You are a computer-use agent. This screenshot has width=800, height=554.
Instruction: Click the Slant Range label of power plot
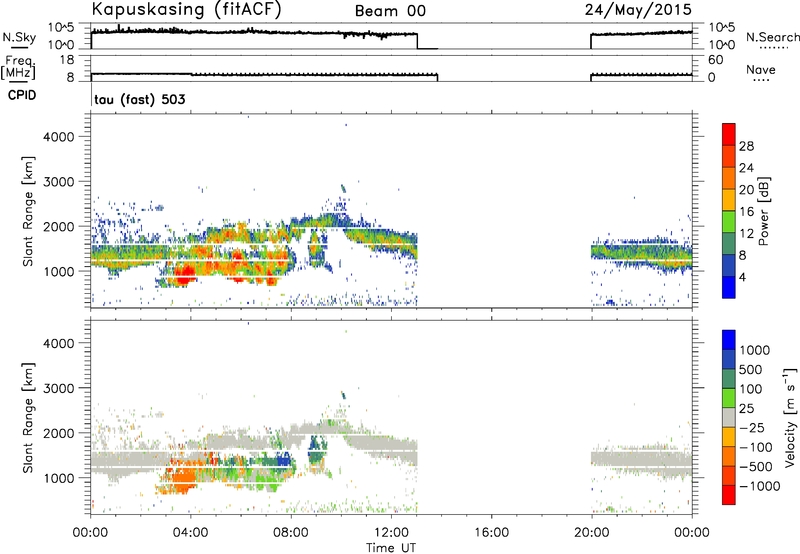[28, 211]
